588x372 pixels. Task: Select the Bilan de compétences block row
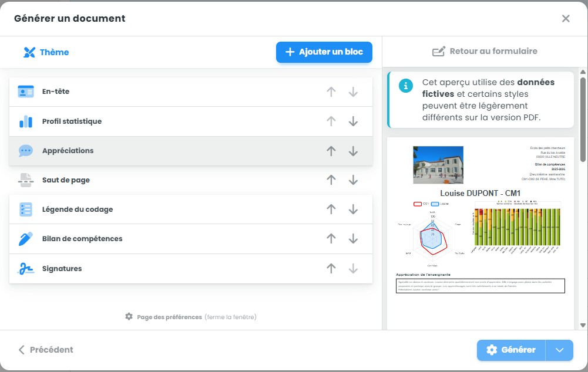[x=176, y=239]
